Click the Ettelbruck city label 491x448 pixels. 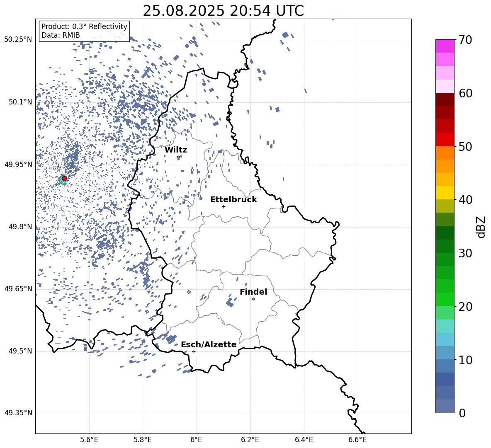pos(233,200)
